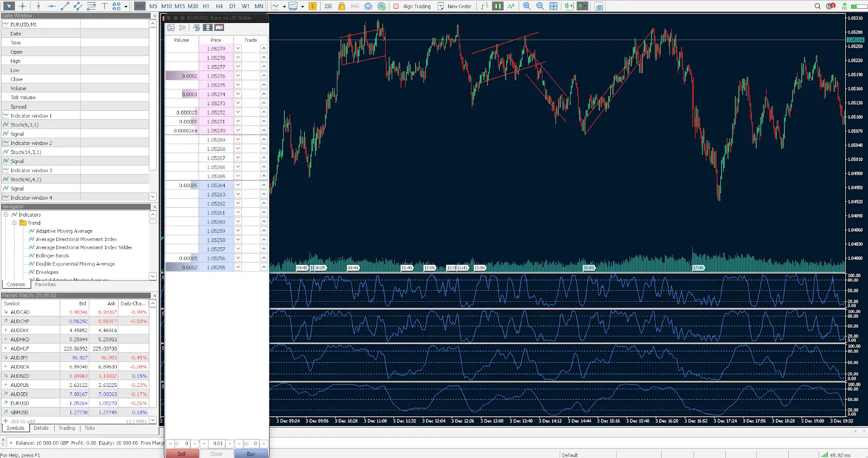The height and width of the screenshot is (458, 868).
Task: Switch chart to candlestick display icon
Action: (x=497, y=6)
